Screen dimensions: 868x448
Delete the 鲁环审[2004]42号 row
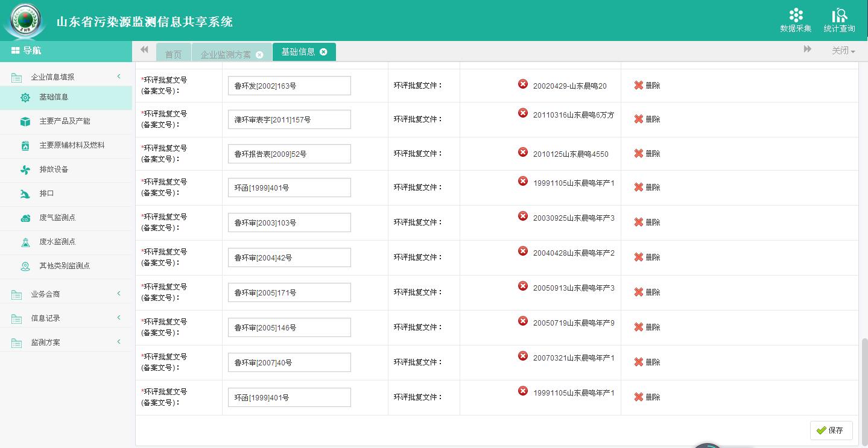647,257
